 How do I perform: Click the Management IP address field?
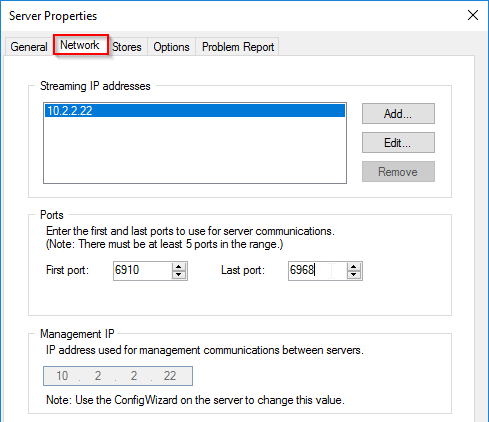[118, 376]
